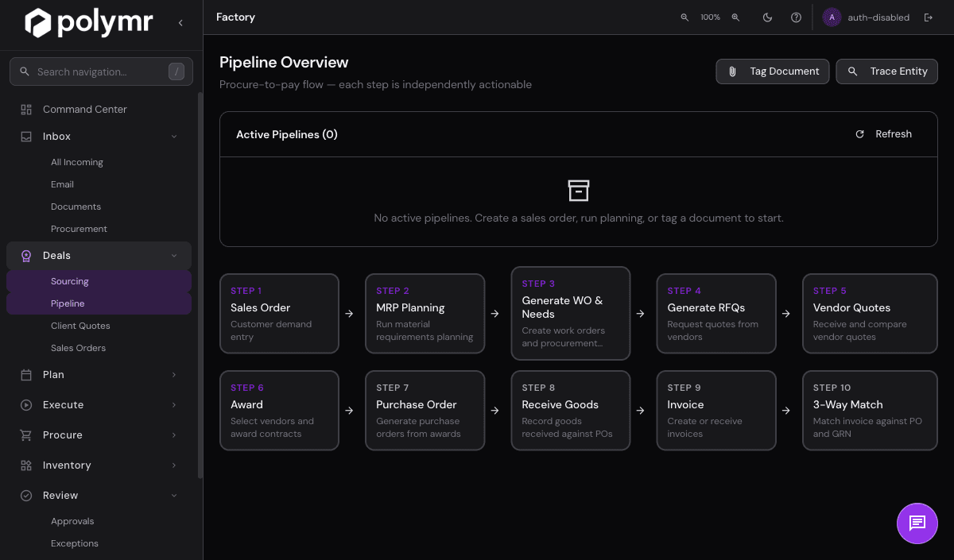
Task: Click the magnifier icon in Trace Entity
Action: [852, 71]
